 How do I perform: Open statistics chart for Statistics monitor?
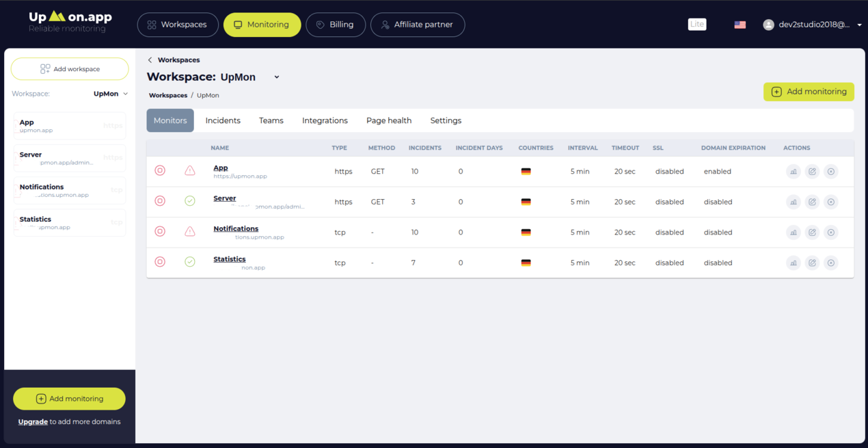[x=794, y=263]
